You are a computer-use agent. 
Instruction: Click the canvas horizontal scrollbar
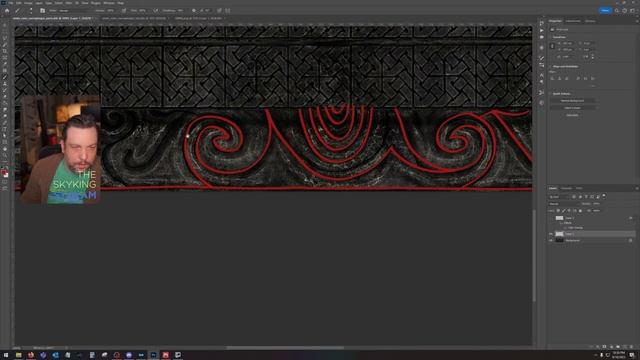pyautogui.click(x=284, y=348)
